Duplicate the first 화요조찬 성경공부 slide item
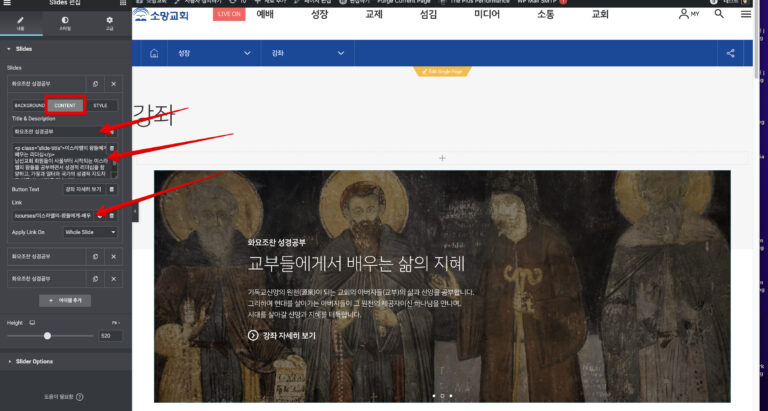 click(x=96, y=84)
